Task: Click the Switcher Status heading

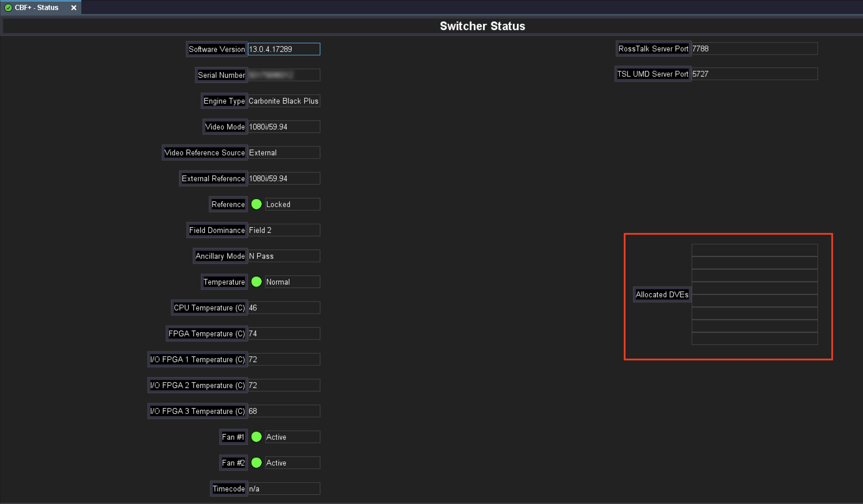Action: (482, 26)
